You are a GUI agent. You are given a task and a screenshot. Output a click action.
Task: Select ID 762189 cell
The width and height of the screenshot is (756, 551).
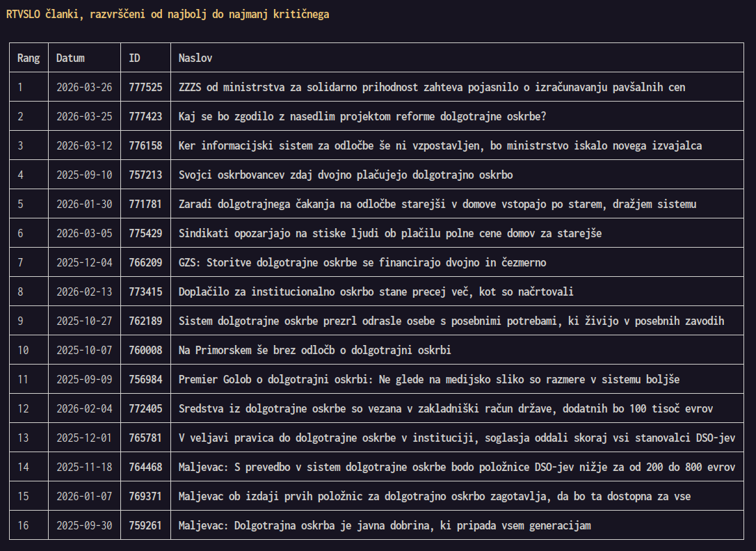point(145,321)
